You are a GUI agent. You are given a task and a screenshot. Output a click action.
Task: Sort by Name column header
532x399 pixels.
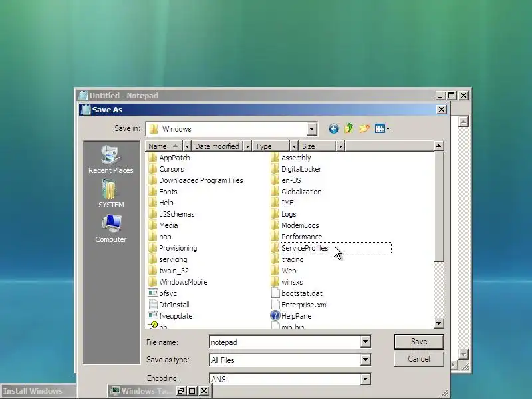click(164, 146)
